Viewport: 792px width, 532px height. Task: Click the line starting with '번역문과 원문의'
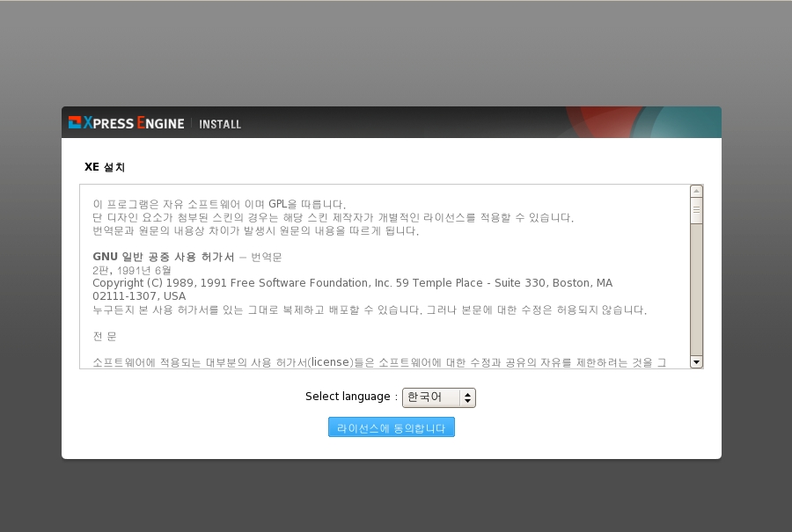(255, 230)
